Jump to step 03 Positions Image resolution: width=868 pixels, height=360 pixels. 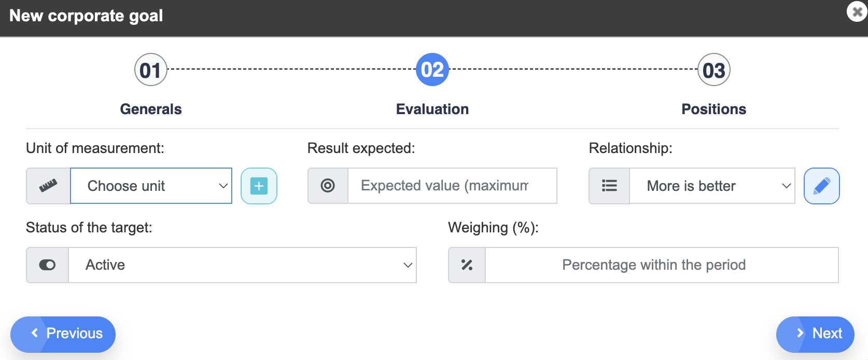714,70
